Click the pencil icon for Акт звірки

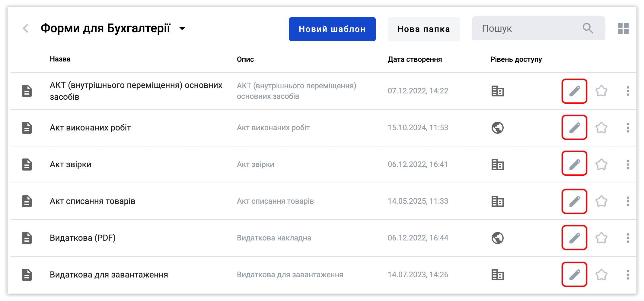pyautogui.click(x=574, y=164)
